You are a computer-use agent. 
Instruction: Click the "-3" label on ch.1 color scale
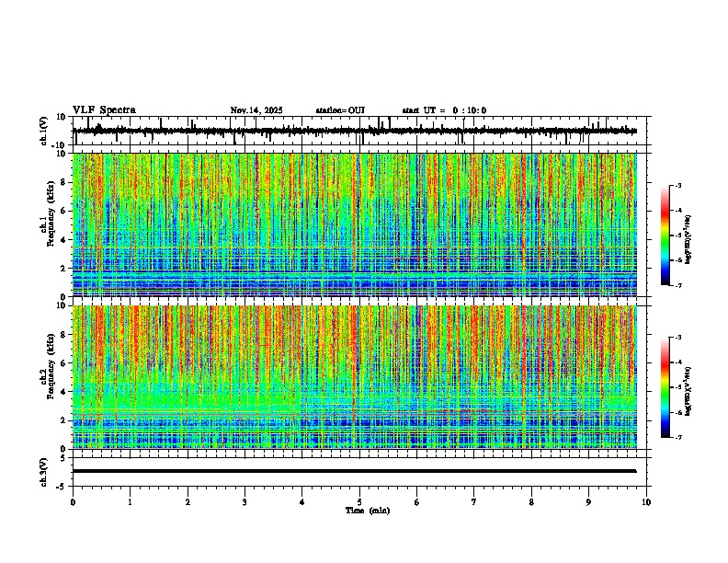[677, 185]
